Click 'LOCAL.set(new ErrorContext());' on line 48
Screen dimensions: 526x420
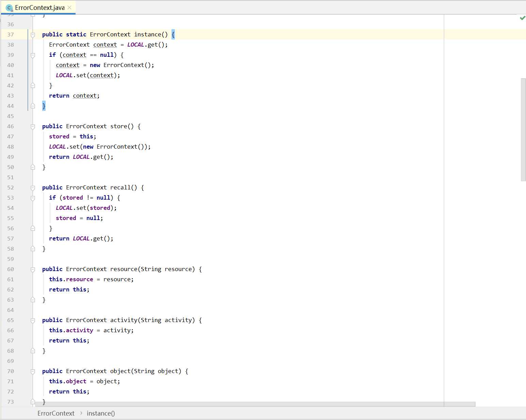tap(100, 147)
